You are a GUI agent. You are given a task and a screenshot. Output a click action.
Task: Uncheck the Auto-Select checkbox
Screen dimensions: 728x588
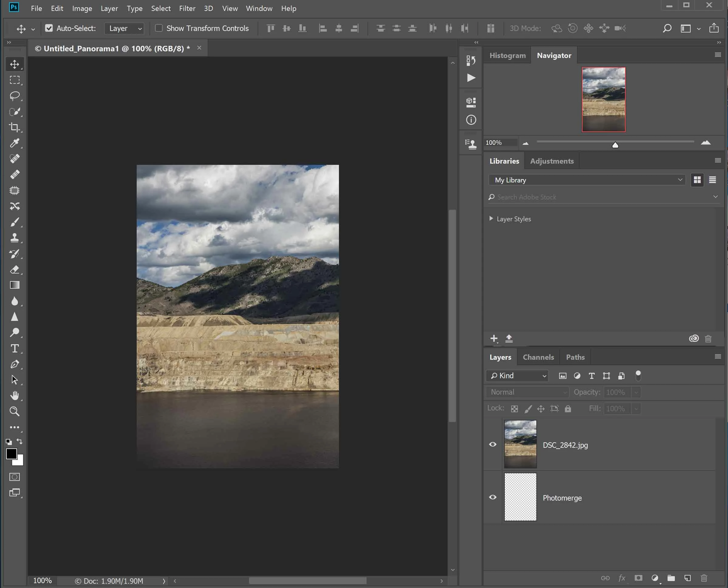(49, 28)
